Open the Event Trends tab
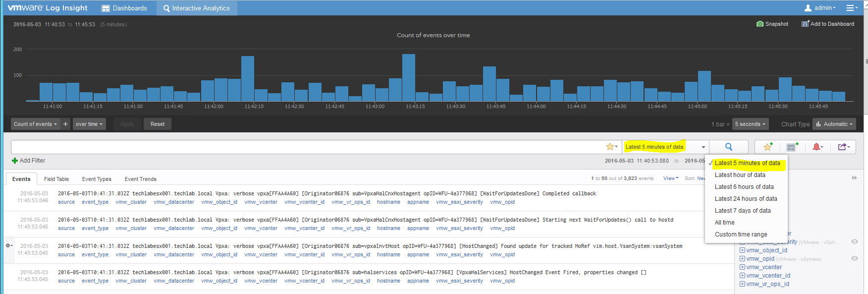Viewport: 868px width, 294px height. (x=141, y=179)
